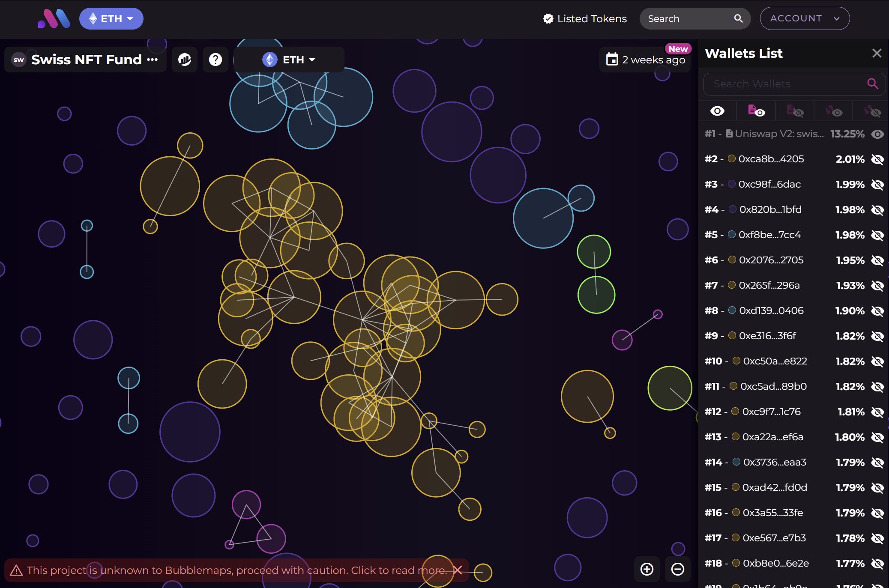Viewport: 889px width, 588px height.
Task: Click the search magnifier in the top search bar
Action: tap(739, 18)
